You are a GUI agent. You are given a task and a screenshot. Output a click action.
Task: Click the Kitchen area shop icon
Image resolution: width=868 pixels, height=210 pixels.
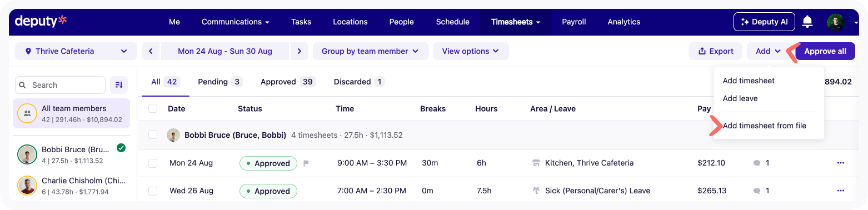pos(536,163)
